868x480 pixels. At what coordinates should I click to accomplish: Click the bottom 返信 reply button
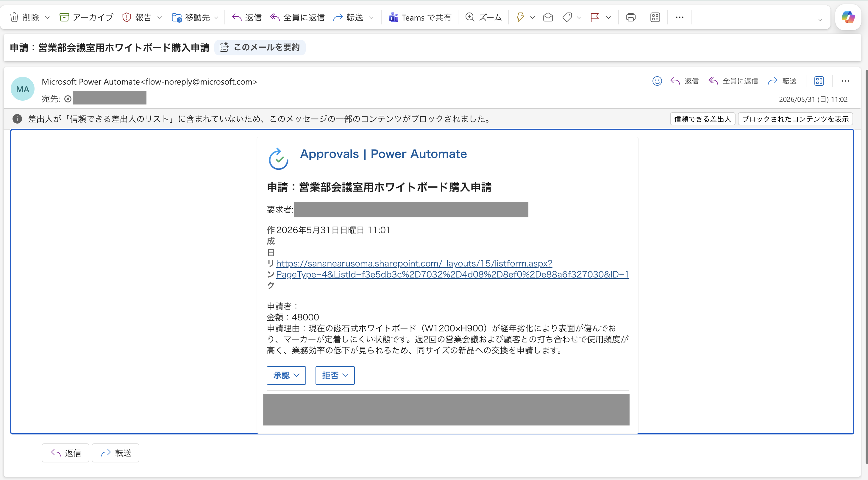pos(65,453)
